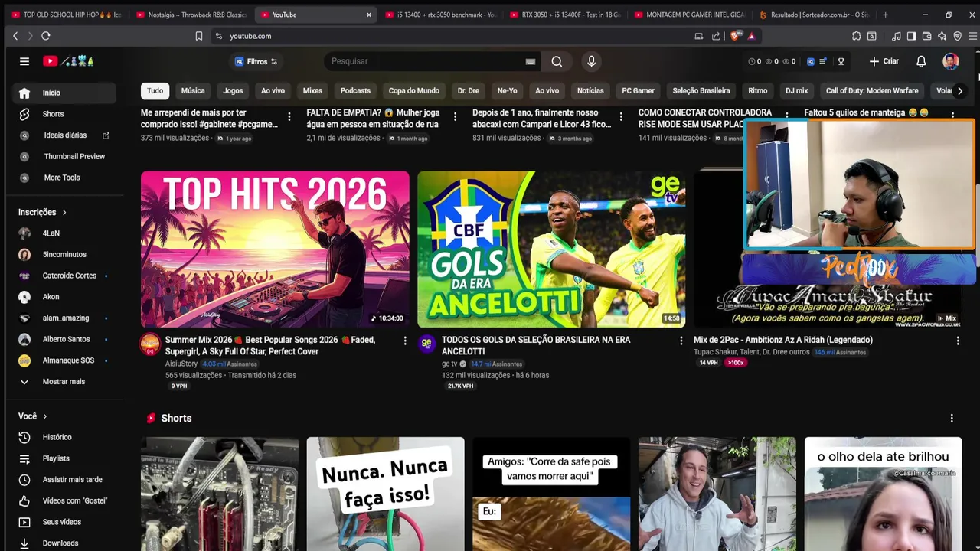980x551 pixels.
Task: Click the search magnifier button
Action: click(557, 61)
